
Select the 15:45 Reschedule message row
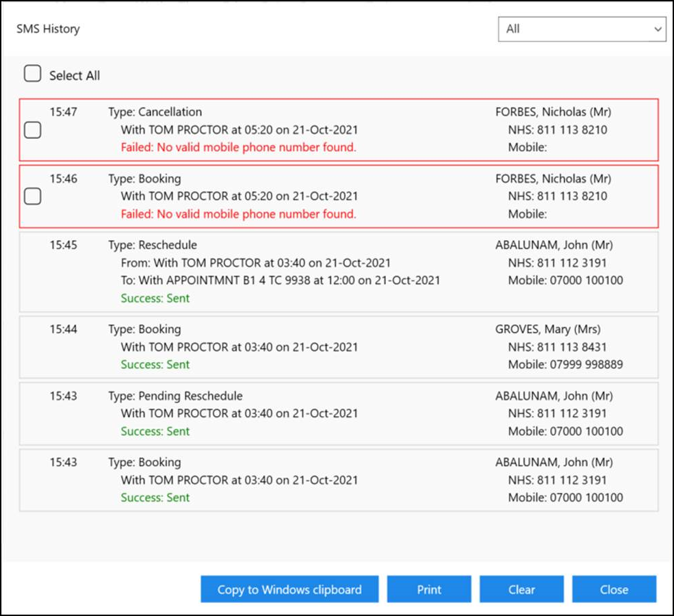pyautogui.click(x=339, y=272)
